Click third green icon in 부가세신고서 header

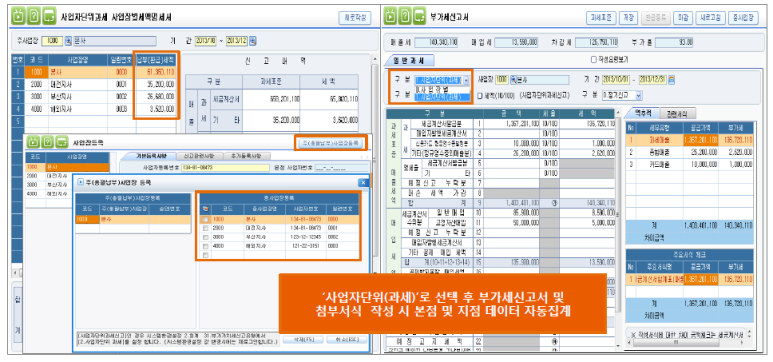point(420,17)
